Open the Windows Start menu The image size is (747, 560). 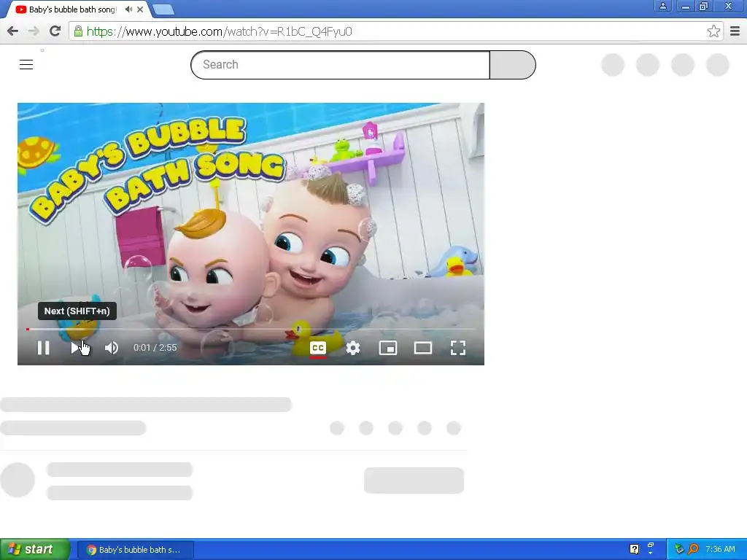34,550
